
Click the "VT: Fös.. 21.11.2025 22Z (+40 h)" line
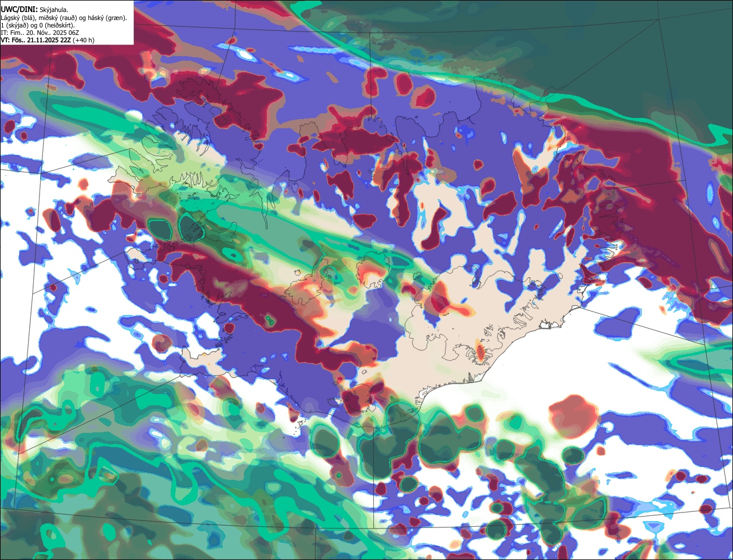48,40
